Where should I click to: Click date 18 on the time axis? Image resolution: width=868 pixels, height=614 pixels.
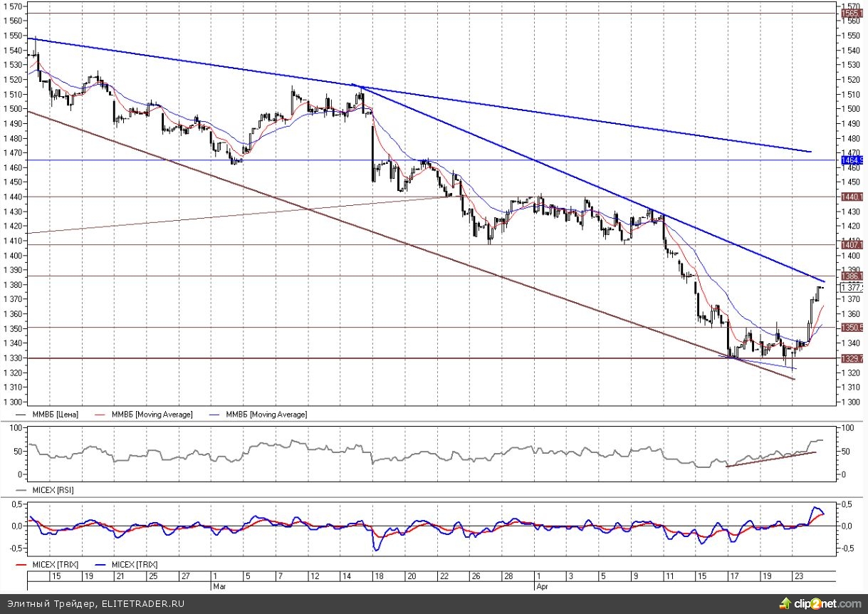[380, 576]
